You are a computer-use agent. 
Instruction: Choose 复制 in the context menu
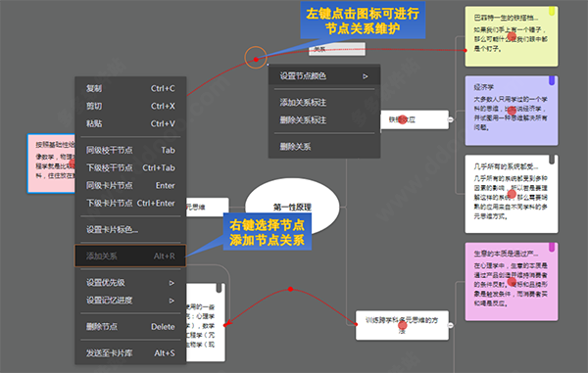point(130,88)
